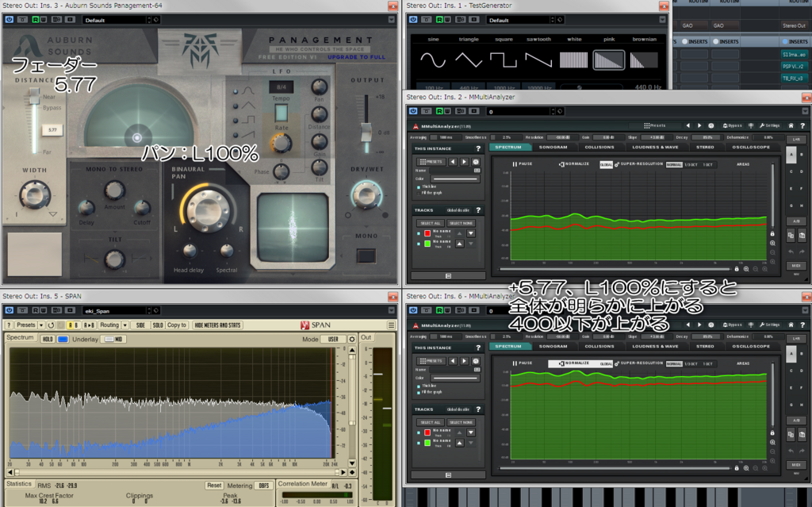Select the pink noise generator icon
Screen dimensions: 812x507
pos(608,60)
